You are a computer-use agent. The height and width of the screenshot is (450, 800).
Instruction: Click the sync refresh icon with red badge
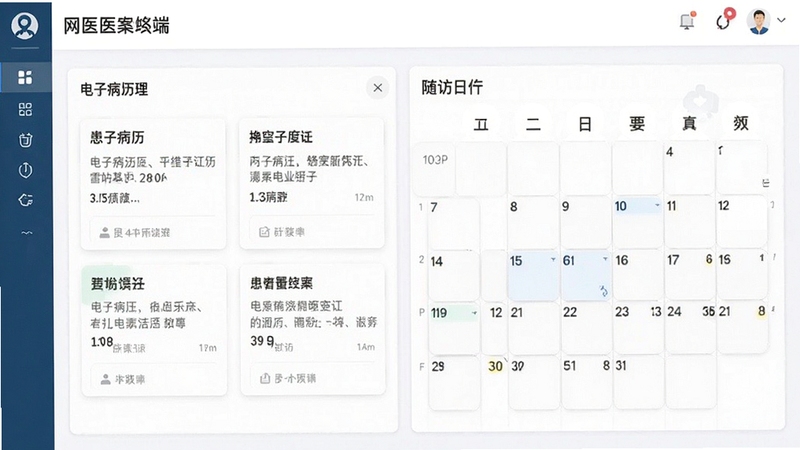coord(723,20)
